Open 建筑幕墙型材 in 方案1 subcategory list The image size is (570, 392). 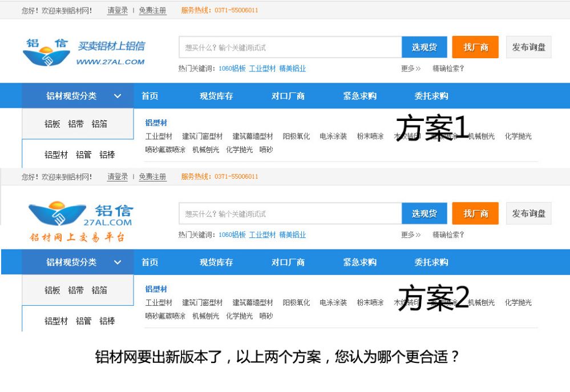(x=253, y=136)
